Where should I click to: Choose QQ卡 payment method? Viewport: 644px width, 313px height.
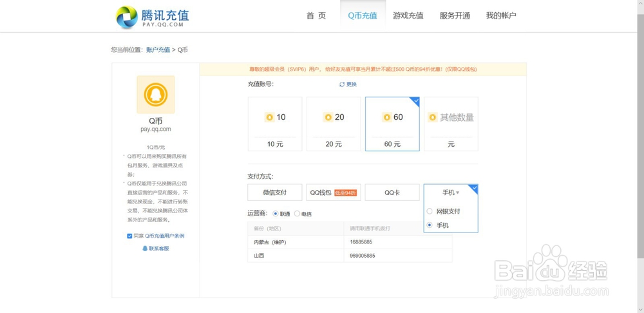point(392,192)
